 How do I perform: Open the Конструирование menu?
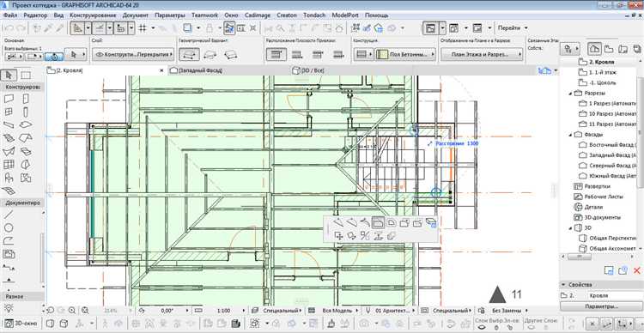(x=93, y=15)
